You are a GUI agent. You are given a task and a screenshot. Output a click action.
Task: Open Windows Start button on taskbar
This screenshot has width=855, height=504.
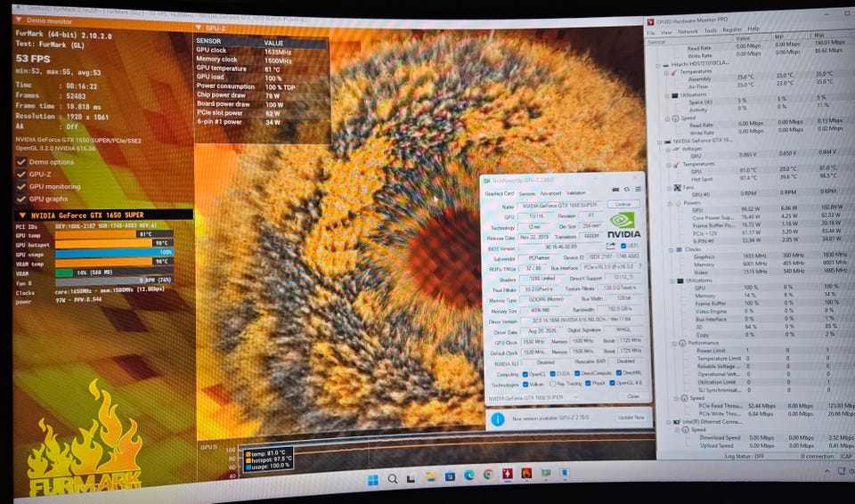click(373, 479)
